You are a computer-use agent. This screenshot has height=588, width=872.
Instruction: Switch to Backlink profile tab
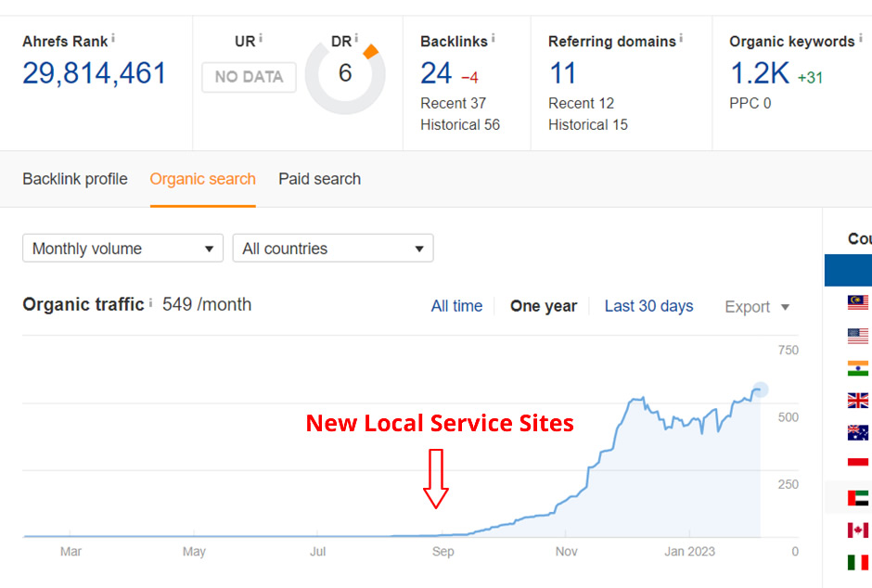(x=75, y=179)
